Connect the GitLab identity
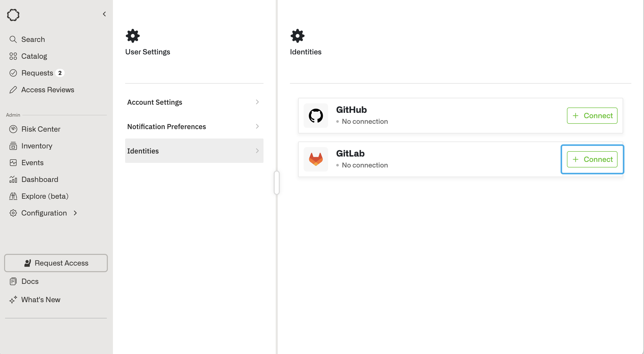 click(x=592, y=159)
